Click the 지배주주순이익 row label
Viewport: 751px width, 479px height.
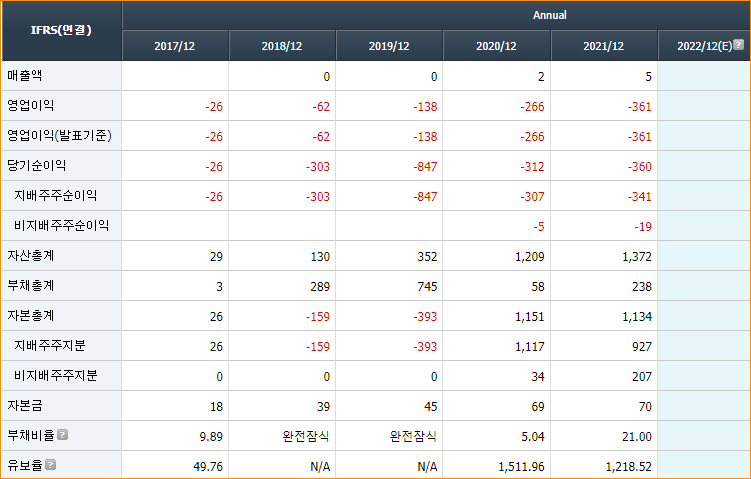[56, 195]
